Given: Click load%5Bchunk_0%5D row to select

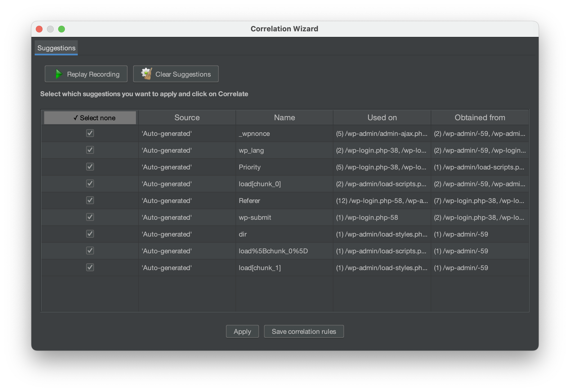Looking at the screenshot, I should coord(284,251).
